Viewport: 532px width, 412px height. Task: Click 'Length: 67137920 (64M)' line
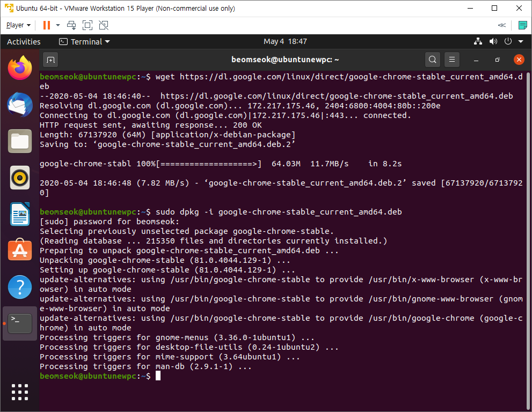(x=167, y=135)
